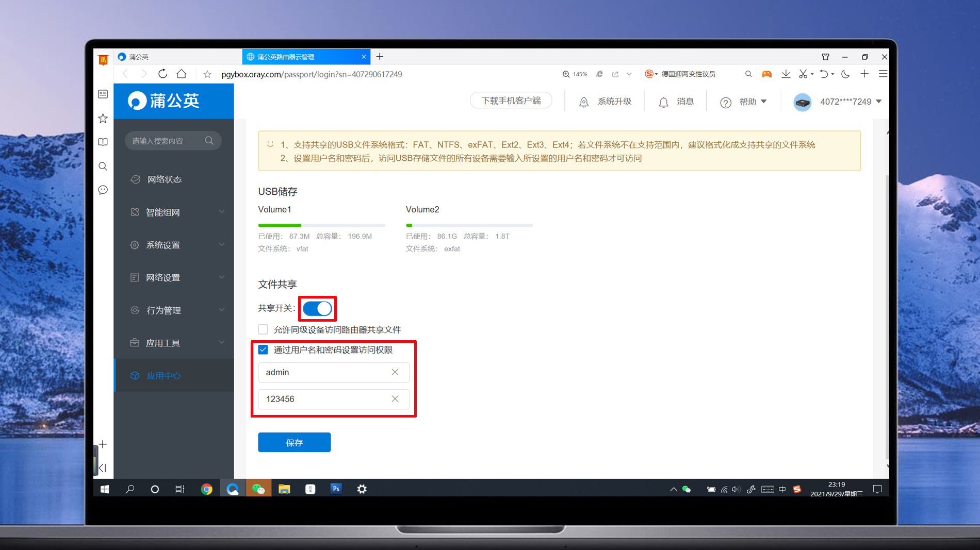Screen dimensions: 980x550
Task: Turn off the 共享开关 sharing toggle
Action: click(x=317, y=308)
